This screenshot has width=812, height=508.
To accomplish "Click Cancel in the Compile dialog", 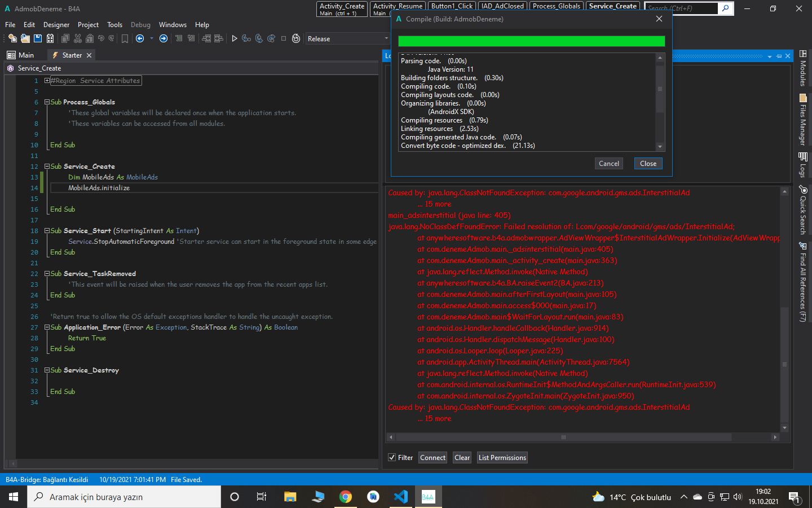I will [609, 163].
